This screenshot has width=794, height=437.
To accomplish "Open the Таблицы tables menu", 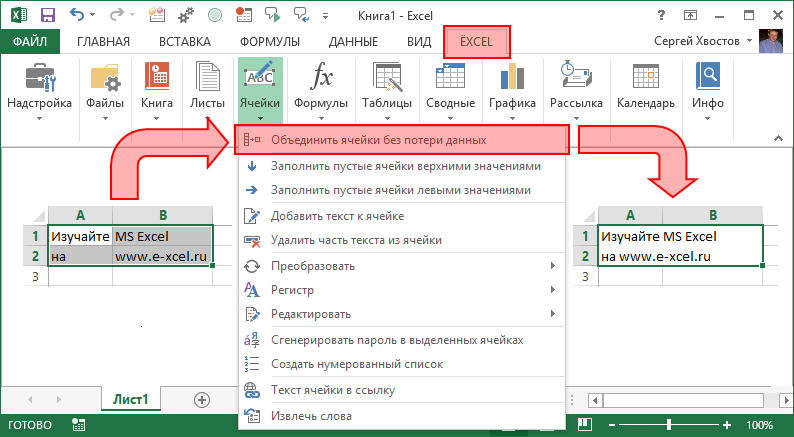I will [x=387, y=91].
